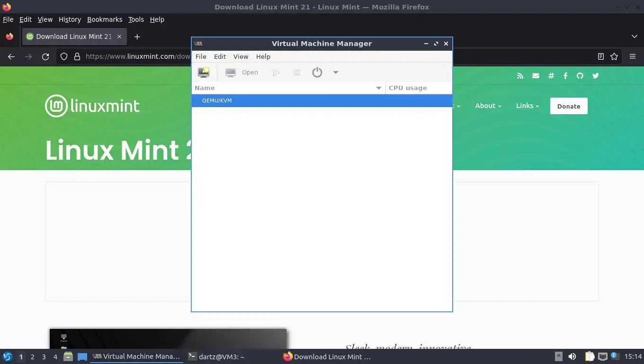Open File menu in Virtual Machine Manager

[x=201, y=56]
